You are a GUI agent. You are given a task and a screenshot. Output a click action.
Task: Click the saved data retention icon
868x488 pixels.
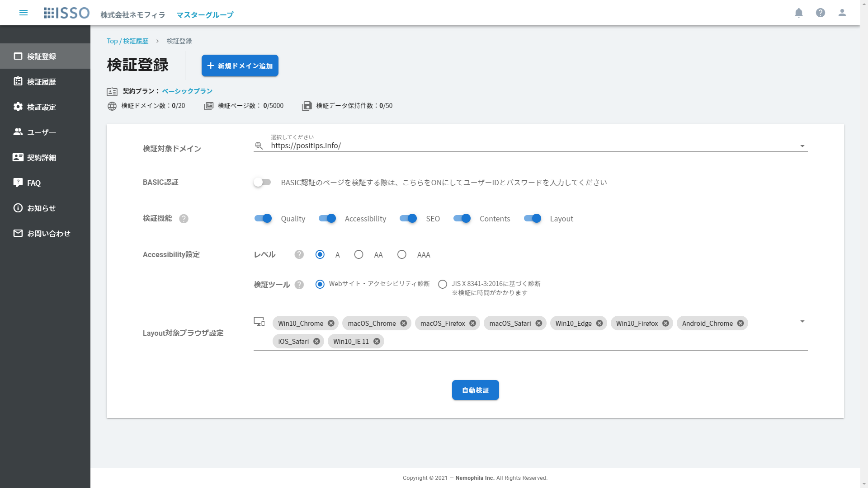click(307, 106)
